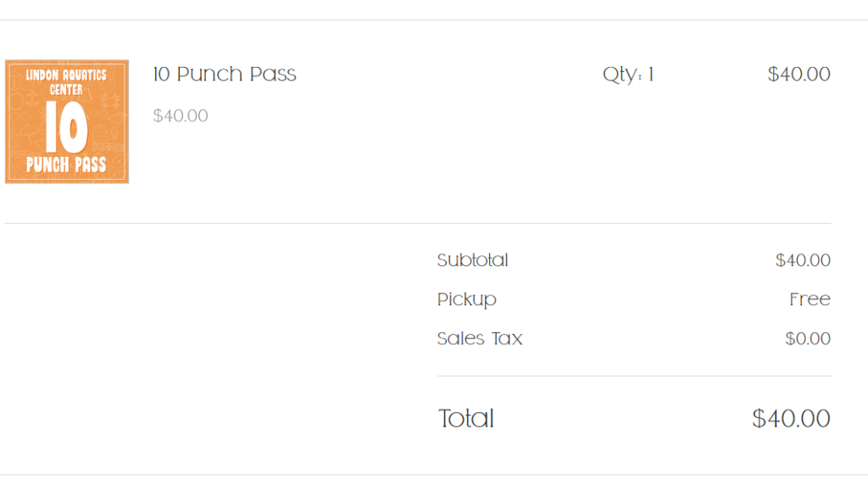
Task: Click the 10 Punch Pass product title
Action: pos(225,74)
